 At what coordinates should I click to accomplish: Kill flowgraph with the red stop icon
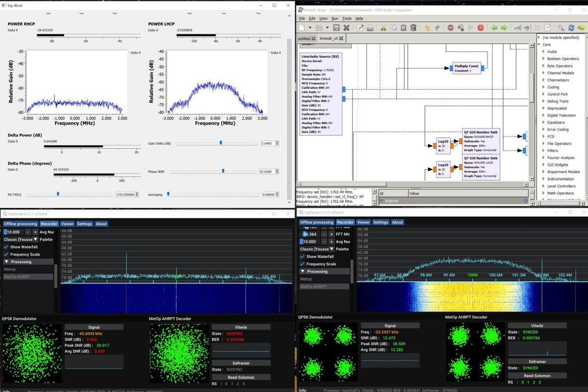click(481, 28)
